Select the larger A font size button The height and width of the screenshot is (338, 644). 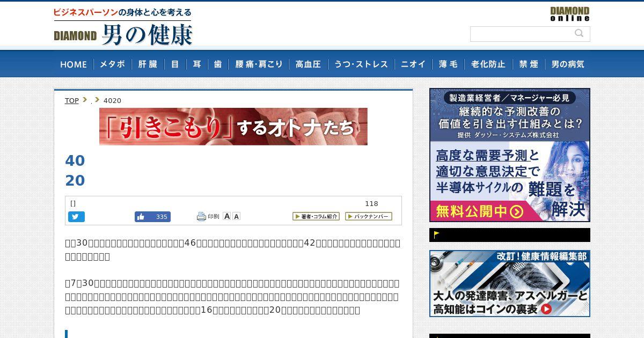(227, 216)
